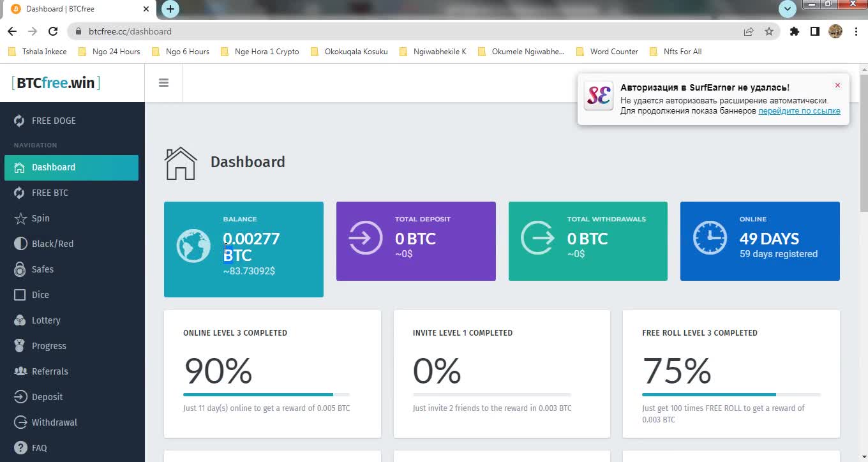
Task: Click the Balance card
Action: tap(244, 250)
